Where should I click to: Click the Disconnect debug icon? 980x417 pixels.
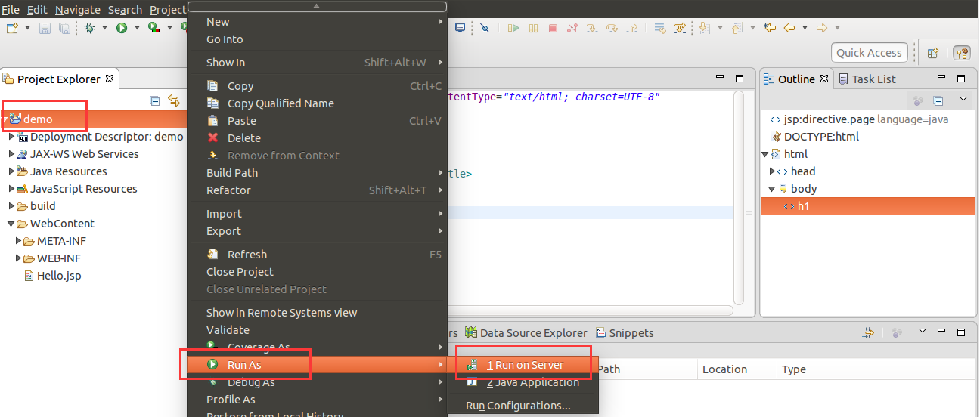572,28
